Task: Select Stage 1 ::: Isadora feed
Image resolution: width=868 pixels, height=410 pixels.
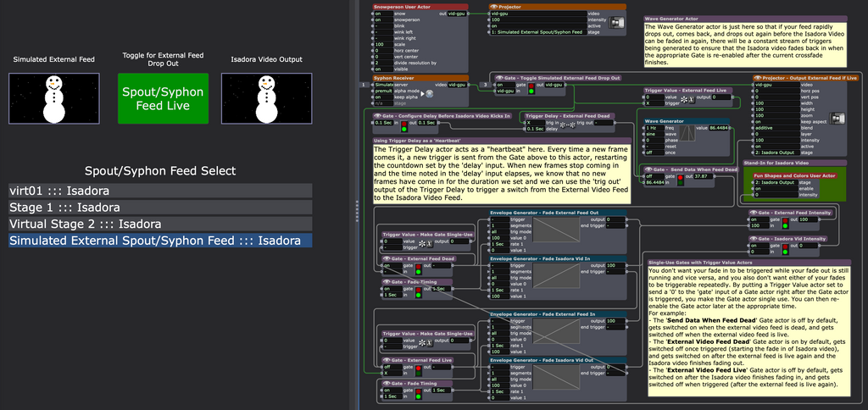Action: point(160,208)
